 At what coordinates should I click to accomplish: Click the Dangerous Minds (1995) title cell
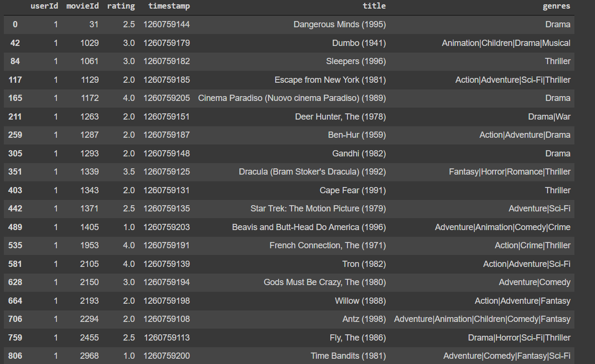(339, 24)
